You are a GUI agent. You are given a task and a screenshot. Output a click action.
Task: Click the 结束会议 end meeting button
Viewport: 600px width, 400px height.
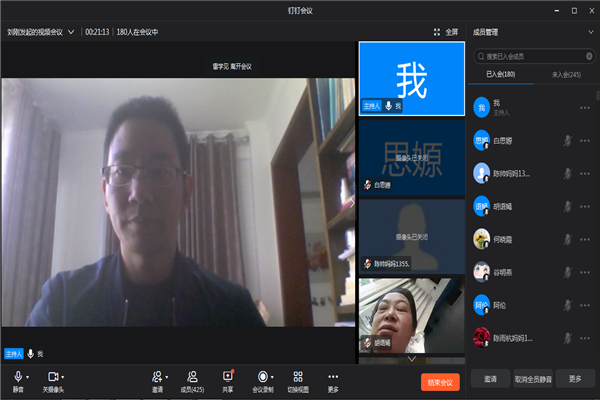pyautogui.click(x=440, y=382)
